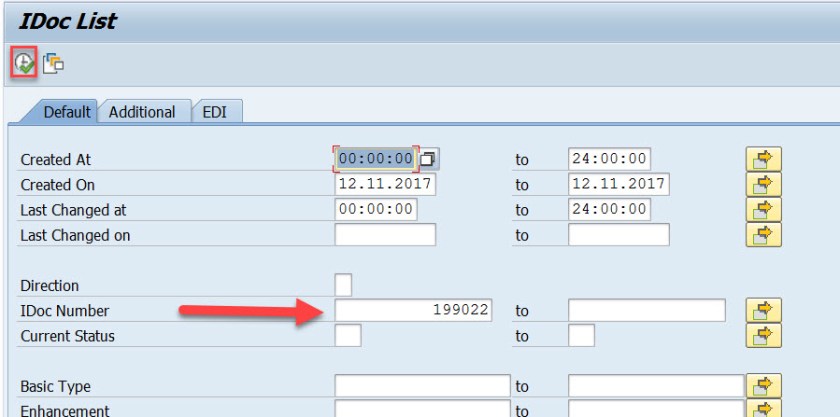Open multiple selection for Last Changed at
Viewport: 840px width, 417px height.
763,210
